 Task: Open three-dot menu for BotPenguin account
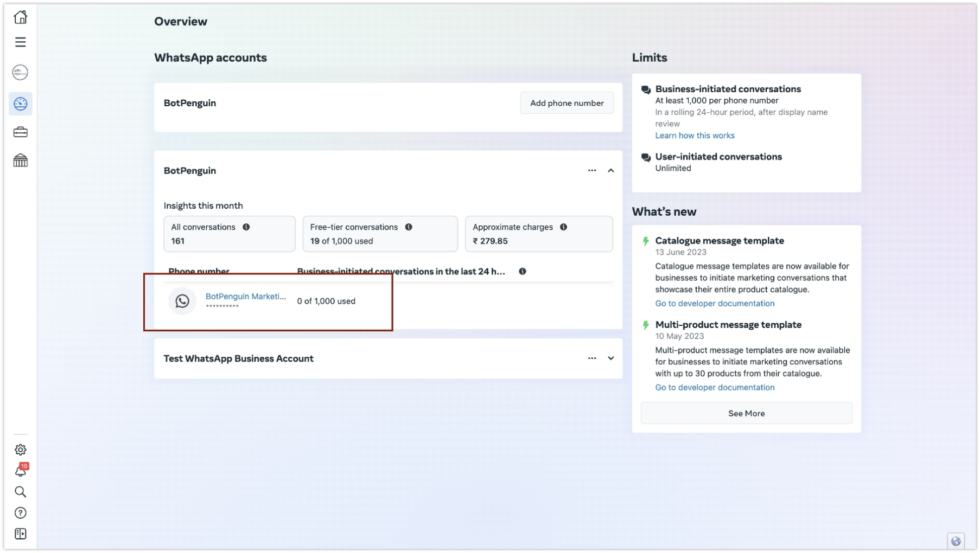[592, 171]
